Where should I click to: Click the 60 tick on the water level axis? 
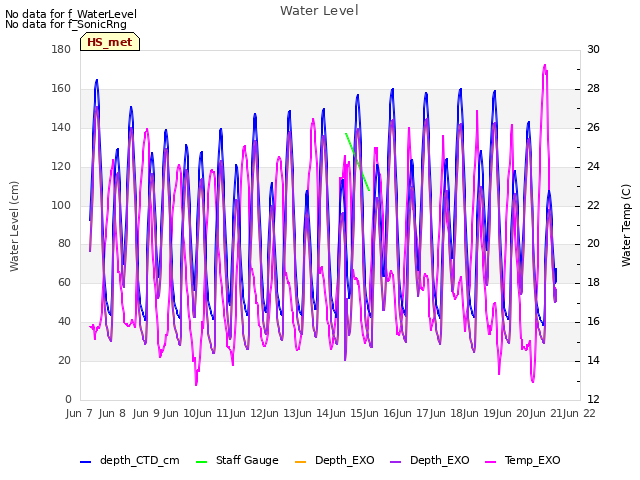click(64, 282)
